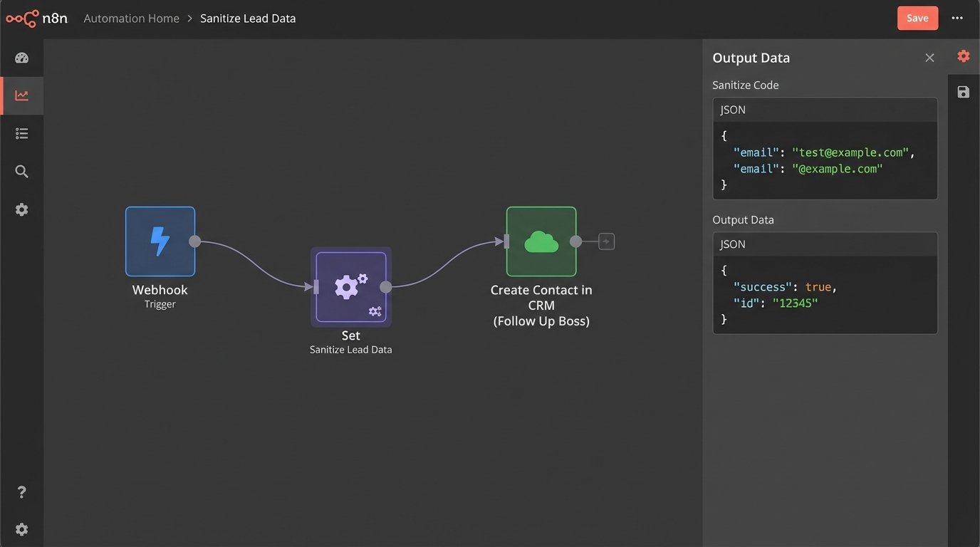This screenshot has width=980, height=547.
Task: Navigate to Automation Home breadcrumb
Action: (131, 19)
